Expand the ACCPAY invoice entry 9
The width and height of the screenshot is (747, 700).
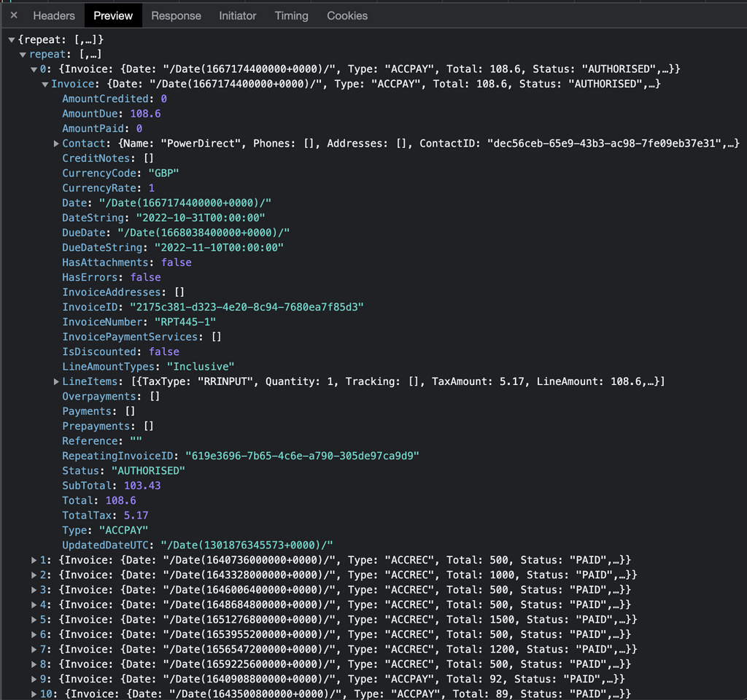click(34, 679)
